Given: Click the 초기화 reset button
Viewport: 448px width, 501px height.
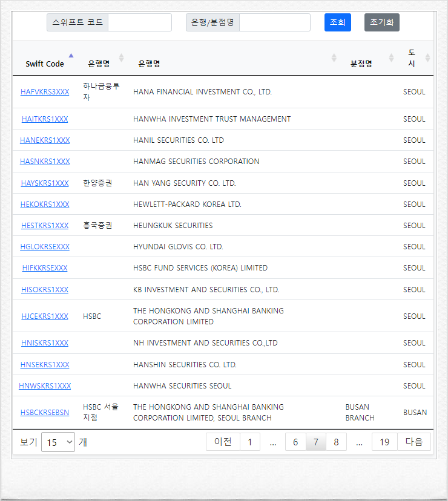Looking at the screenshot, I should click(x=382, y=22).
